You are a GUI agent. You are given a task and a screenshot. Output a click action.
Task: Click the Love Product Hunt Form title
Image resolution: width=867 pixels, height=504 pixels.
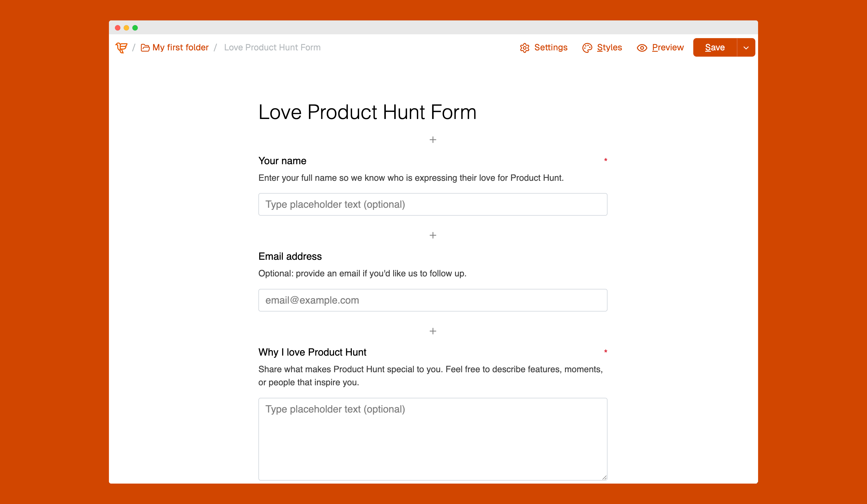tap(367, 112)
